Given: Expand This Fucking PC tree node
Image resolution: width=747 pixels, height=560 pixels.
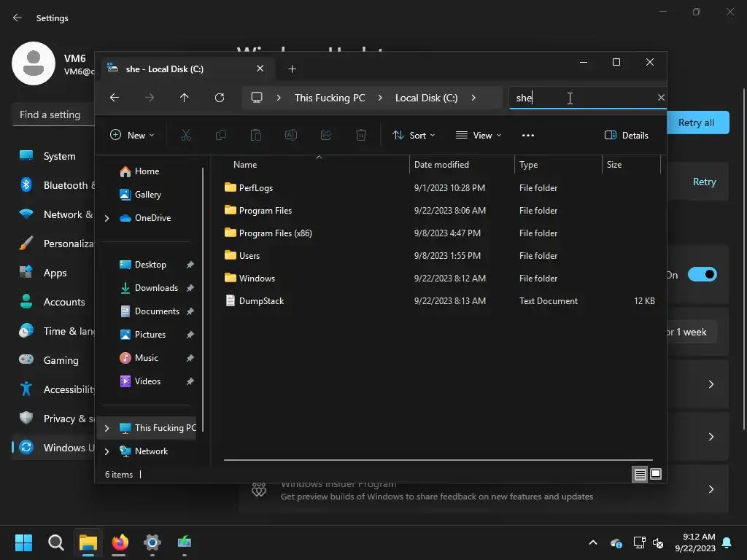Looking at the screenshot, I should [x=107, y=428].
